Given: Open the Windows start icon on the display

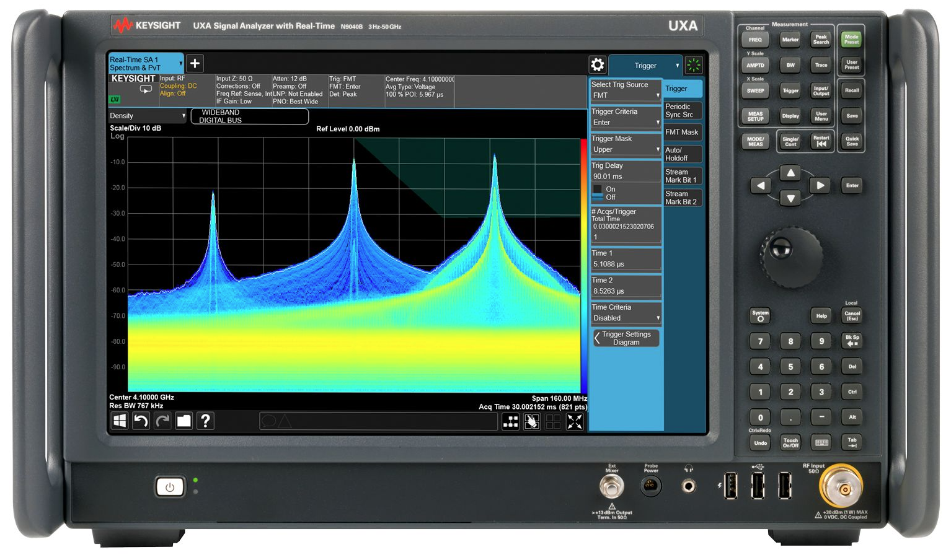Looking at the screenshot, I should (x=119, y=421).
